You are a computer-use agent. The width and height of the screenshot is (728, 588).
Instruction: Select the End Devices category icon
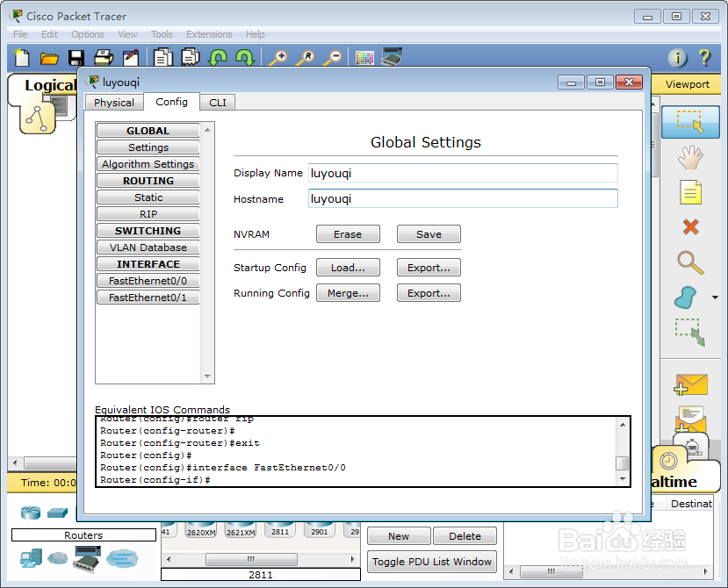[31, 558]
